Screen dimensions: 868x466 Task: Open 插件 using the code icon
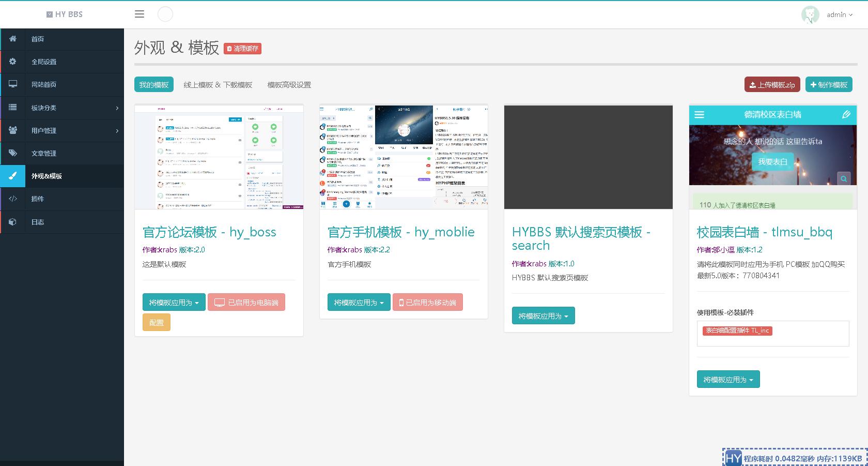[13, 199]
